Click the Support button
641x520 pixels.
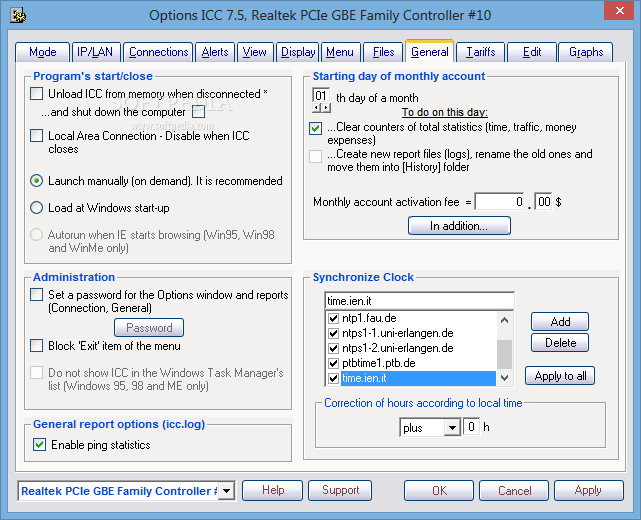pyautogui.click(x=340, y=490)
